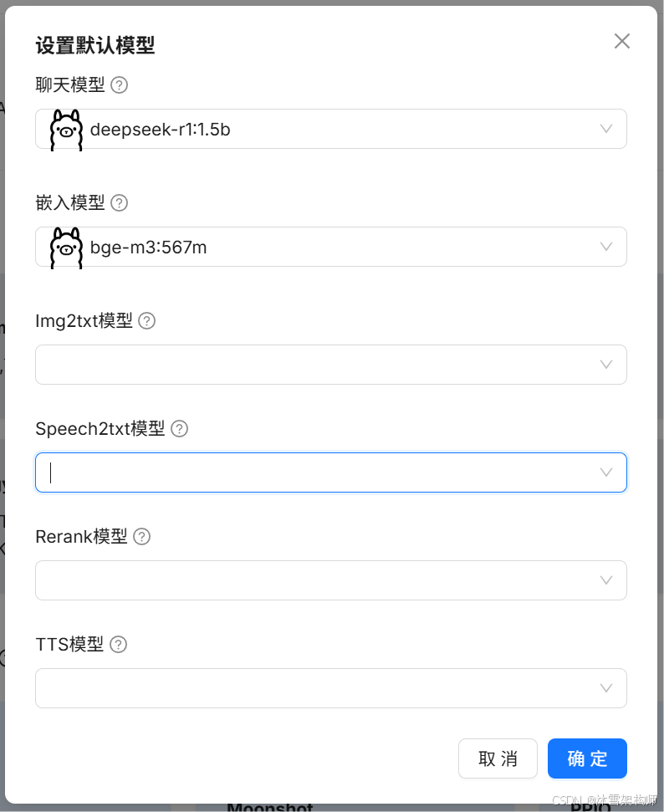The height and width of the screenshot is (812, 664).
Task: Cancel the dialog using 取消
Action: (x=498, y=758)
